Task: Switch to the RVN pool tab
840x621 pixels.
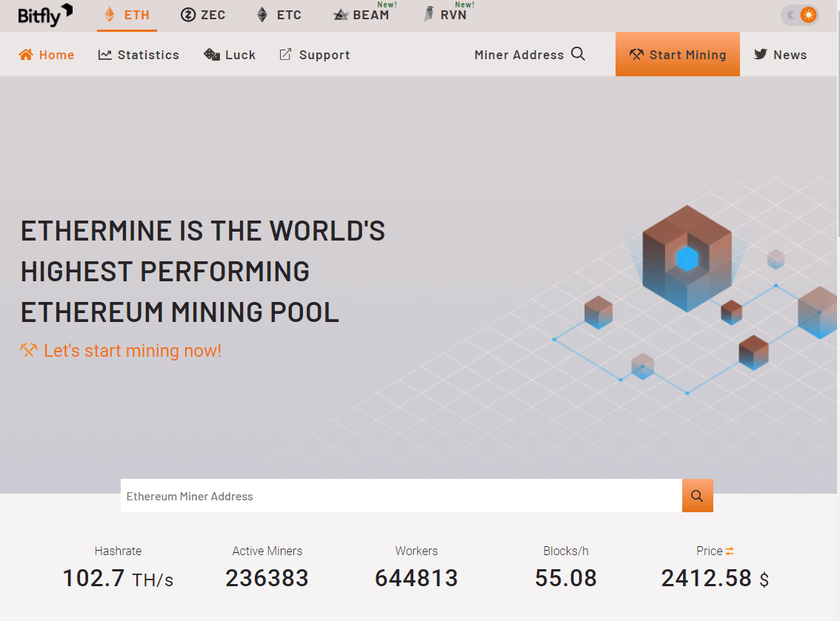Action: click(445, 15)
